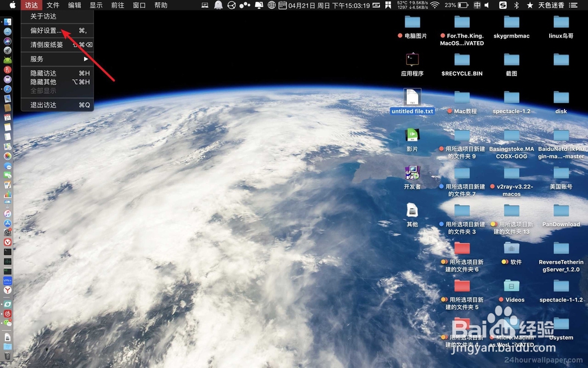Click the globe icon in menu bar

pos(272,5)
